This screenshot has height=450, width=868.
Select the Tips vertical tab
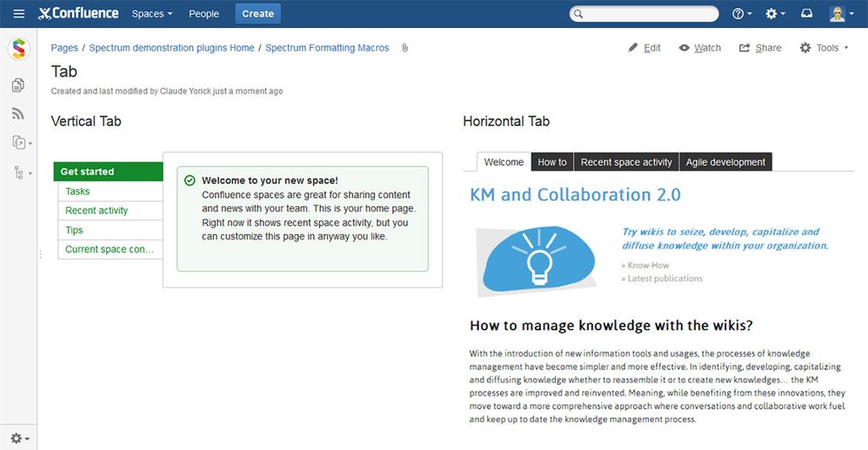click(110, 230)
